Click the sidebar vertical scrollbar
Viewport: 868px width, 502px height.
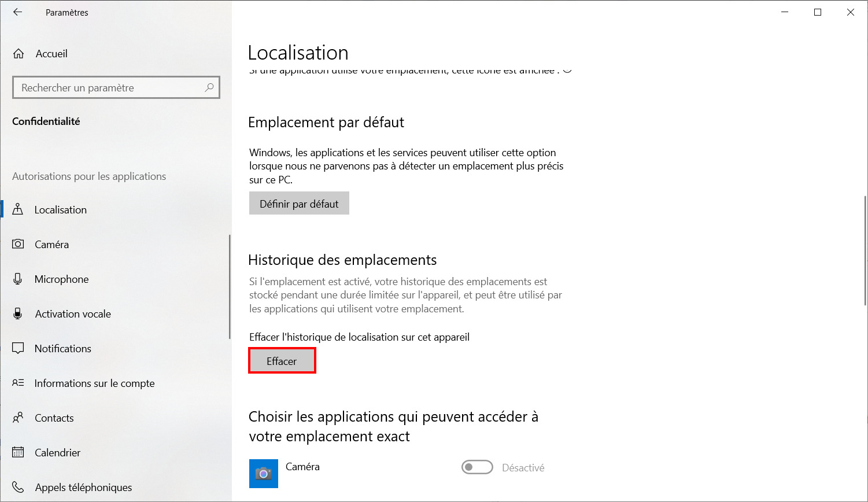pyautogui.click(x=230, y=286)
